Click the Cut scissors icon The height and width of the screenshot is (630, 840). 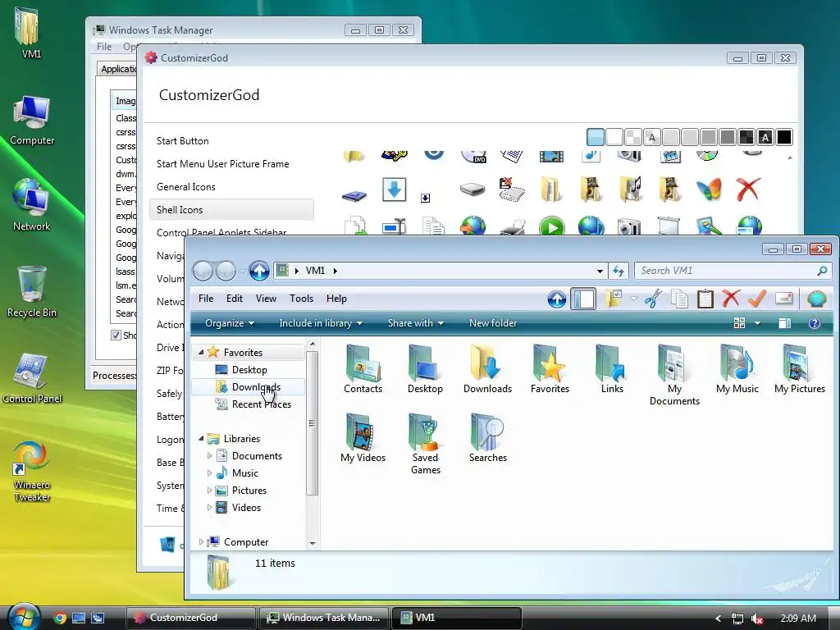[653, 299]
